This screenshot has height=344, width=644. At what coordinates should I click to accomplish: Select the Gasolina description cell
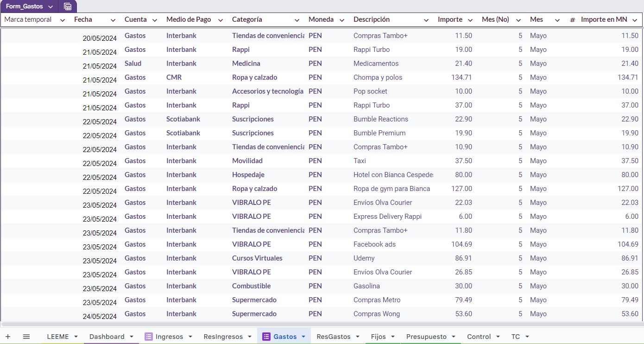point(366,286)
